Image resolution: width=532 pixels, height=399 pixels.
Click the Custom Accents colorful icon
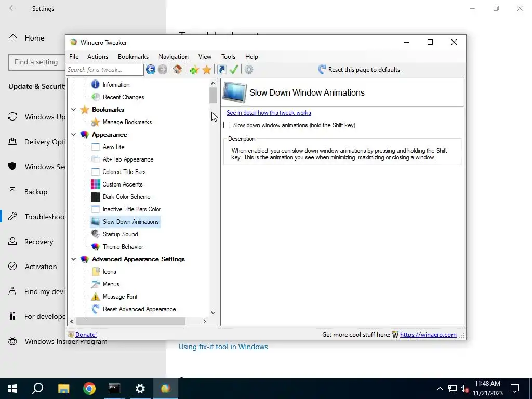pos(96,184)
